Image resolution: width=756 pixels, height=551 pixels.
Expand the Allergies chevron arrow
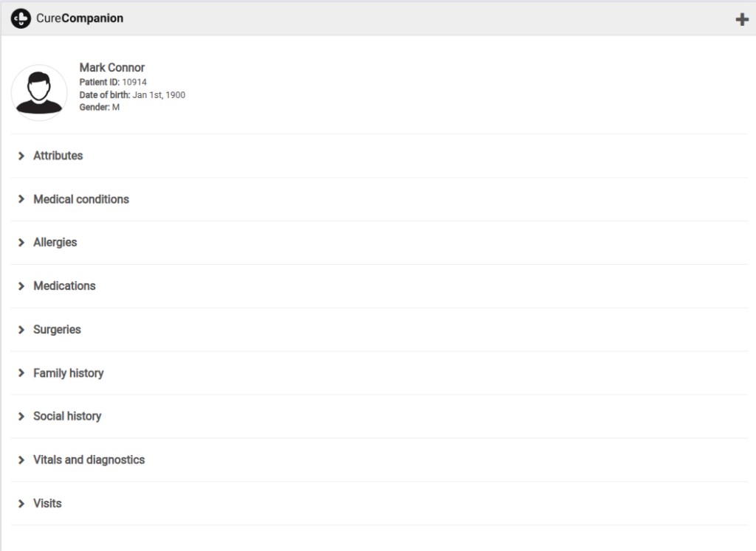tap(21, 243)
